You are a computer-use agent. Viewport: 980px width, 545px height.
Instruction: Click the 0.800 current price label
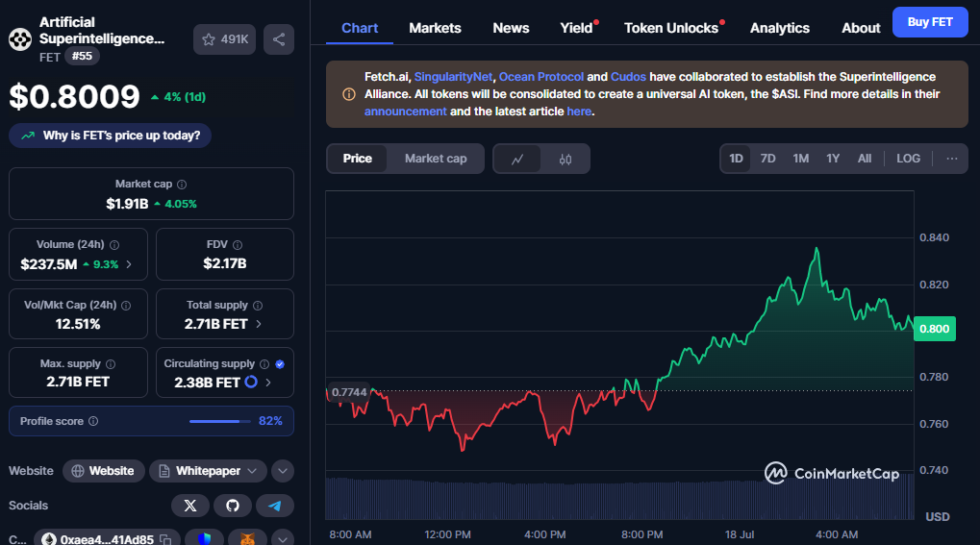point(935,329)
